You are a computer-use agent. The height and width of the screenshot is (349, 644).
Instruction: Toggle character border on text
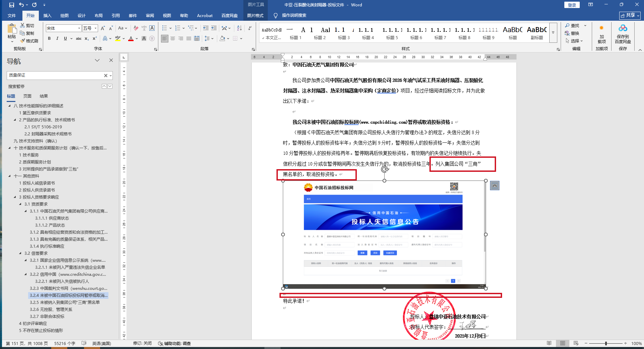click(x=152, y=28)
